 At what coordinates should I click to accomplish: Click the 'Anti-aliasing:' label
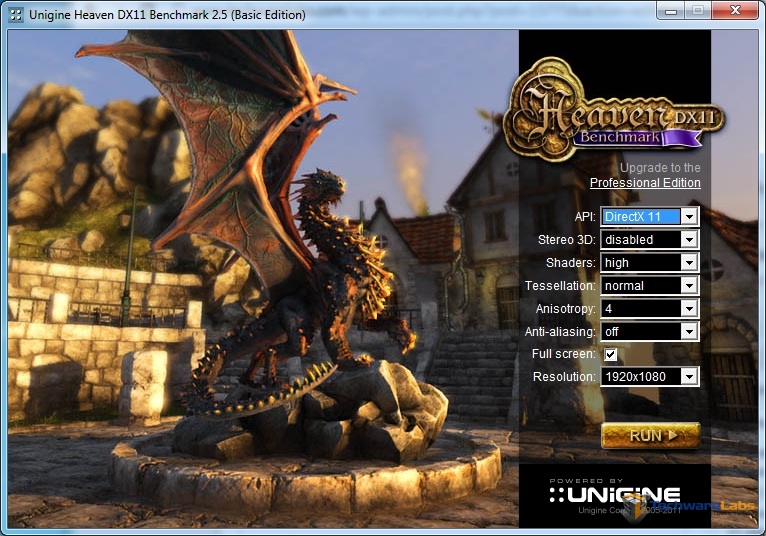tap(560, 332)
